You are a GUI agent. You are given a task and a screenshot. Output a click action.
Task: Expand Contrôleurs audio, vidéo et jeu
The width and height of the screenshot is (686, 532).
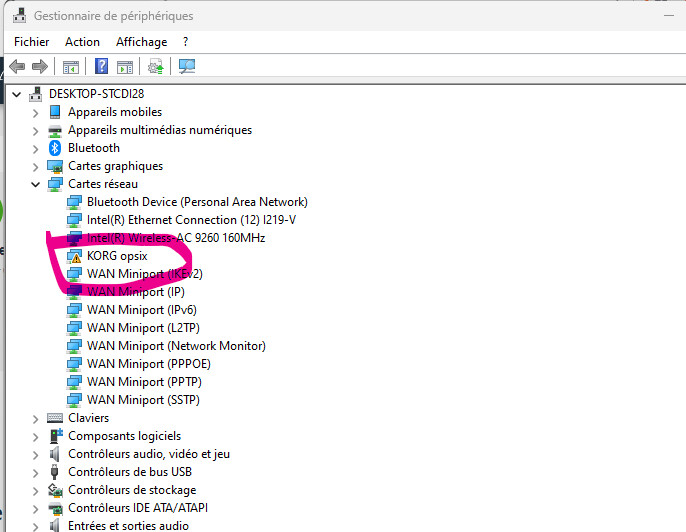click(x=35, y=455)
